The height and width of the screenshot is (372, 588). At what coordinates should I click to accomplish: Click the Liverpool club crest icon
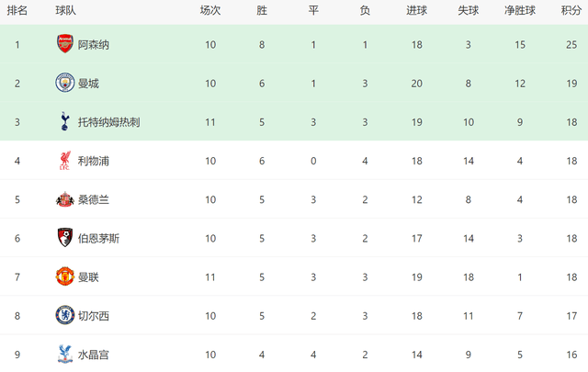[64, 161]
